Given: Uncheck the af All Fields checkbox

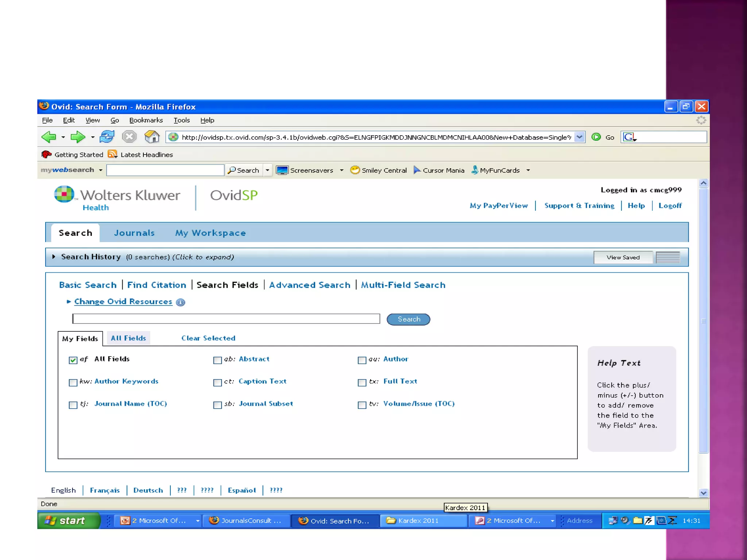Looking at the screenshot, I should [x=73, y=360].
